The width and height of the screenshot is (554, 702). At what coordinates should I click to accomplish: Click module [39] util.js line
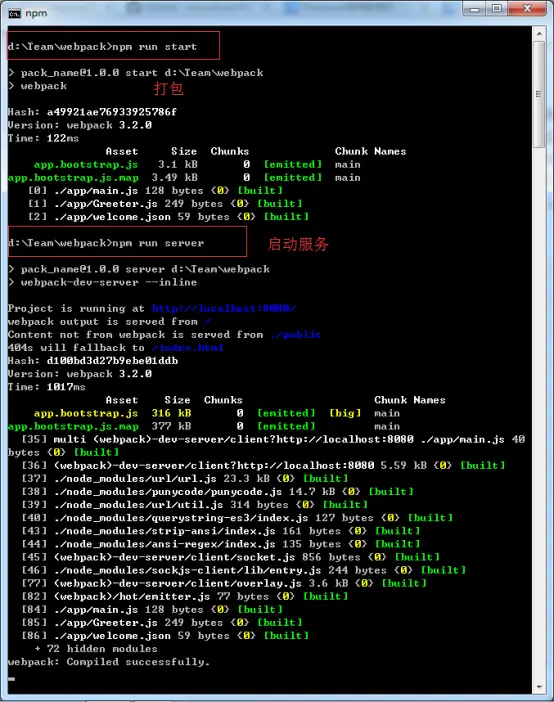[x=195, y=505]
